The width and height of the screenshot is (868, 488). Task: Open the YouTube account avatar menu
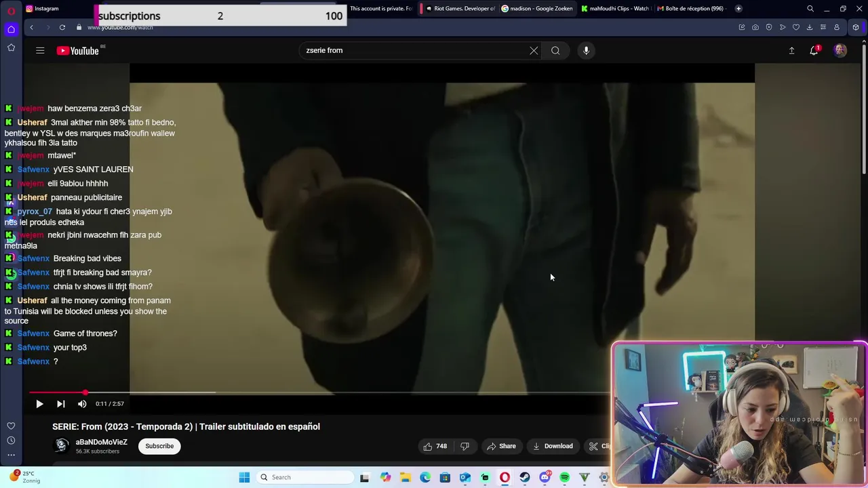[840, 50]
